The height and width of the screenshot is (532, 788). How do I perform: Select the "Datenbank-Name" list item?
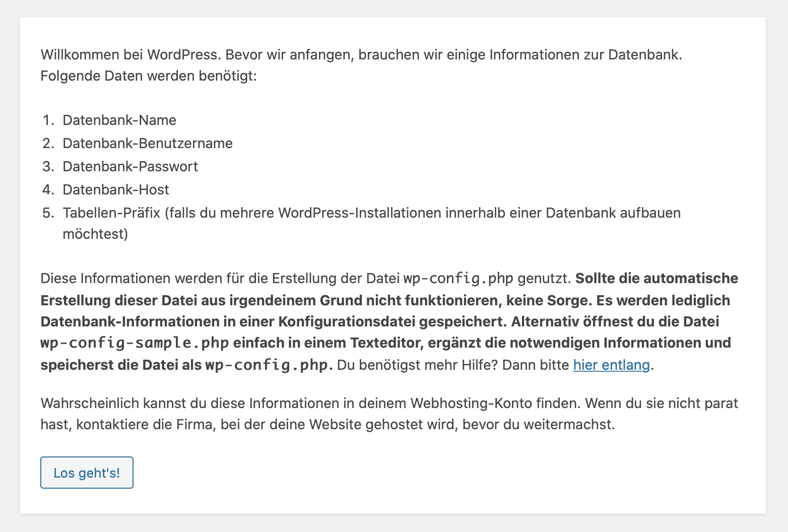119,120
